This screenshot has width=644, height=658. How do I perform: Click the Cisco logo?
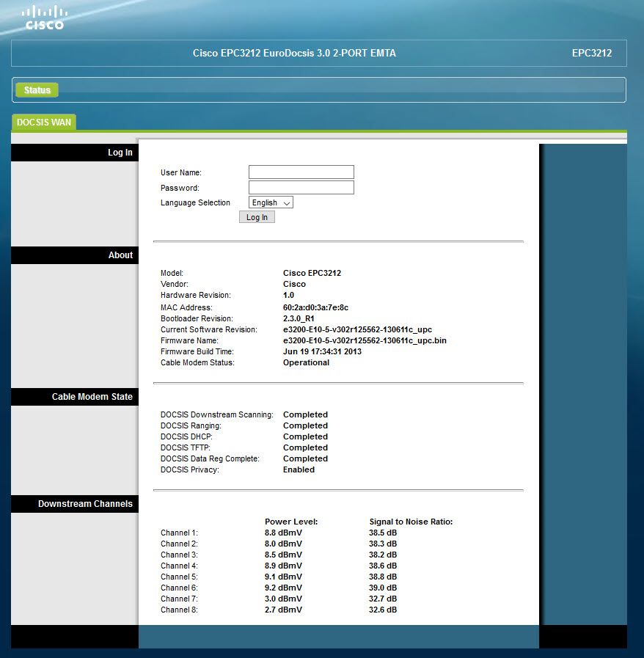[x=45, y=18]
